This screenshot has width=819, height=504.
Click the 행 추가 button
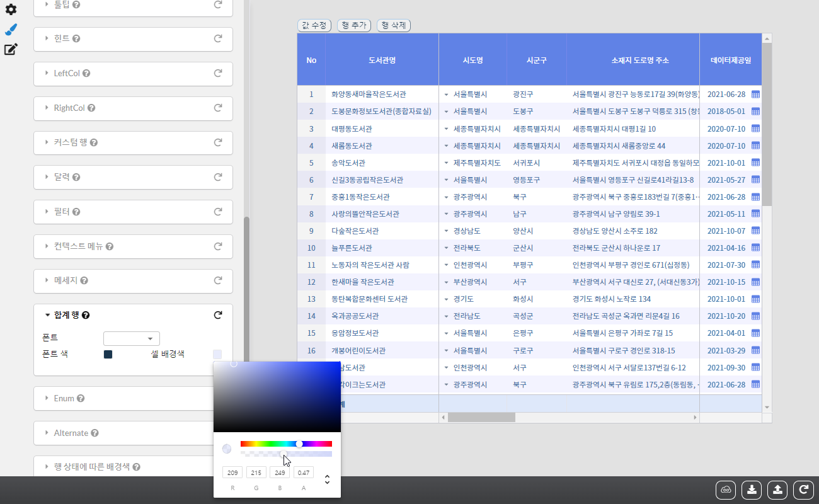click(x=354, y=25)
